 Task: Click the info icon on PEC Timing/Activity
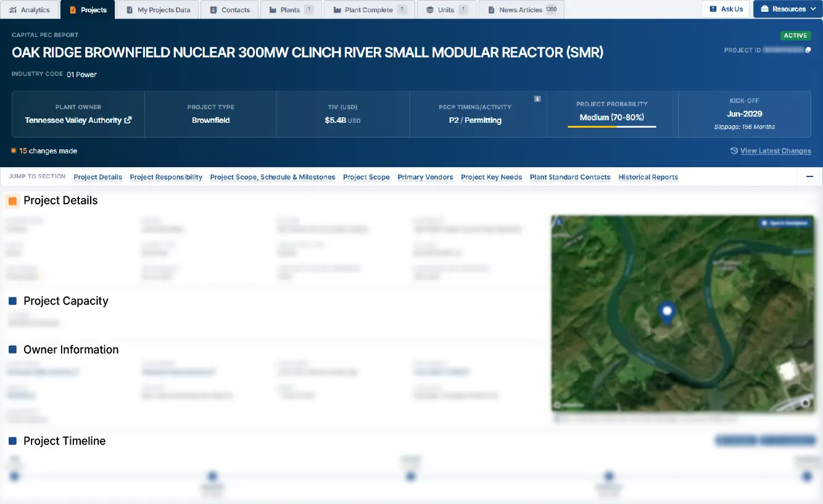point(537,98)
